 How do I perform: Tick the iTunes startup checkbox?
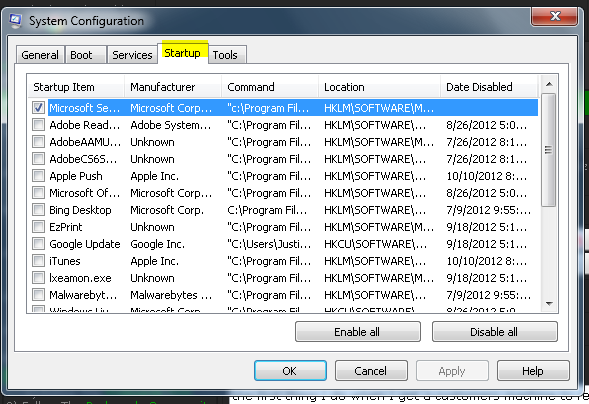38,261
